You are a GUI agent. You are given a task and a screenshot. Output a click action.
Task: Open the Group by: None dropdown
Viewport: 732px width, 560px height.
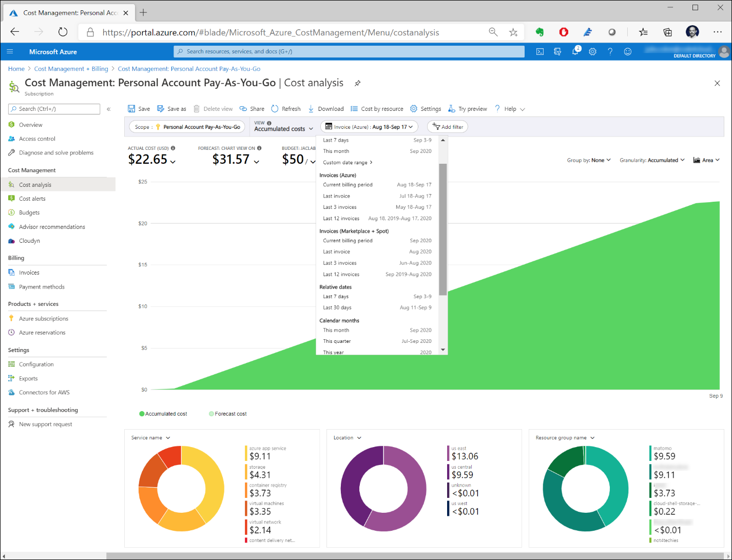point(589,160)
